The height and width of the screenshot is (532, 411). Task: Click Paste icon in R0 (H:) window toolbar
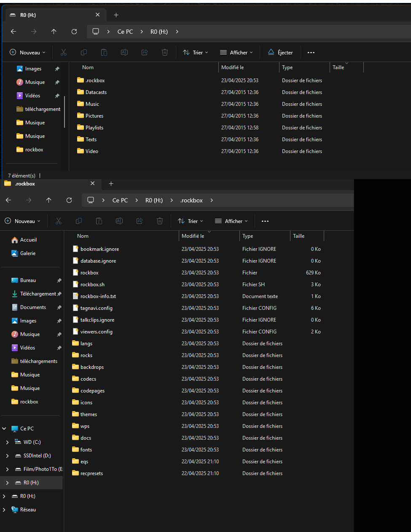click(x=104, y=52)
